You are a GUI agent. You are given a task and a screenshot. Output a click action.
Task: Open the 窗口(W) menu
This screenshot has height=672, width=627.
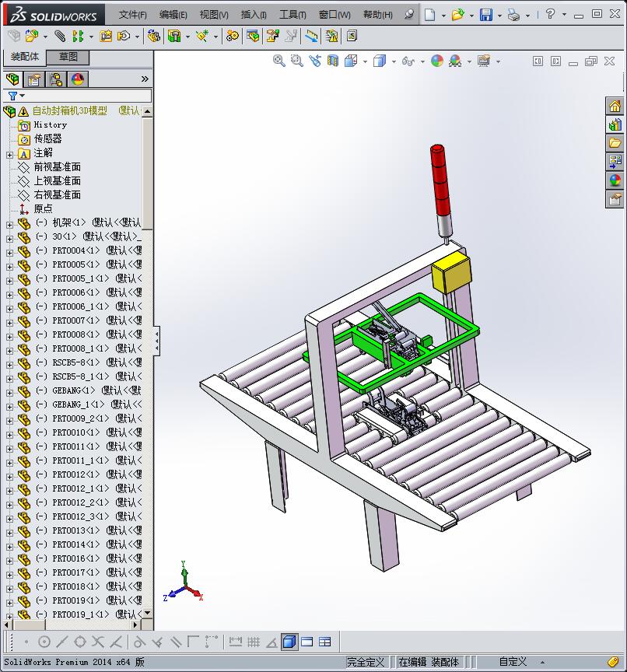pos(335,15)
